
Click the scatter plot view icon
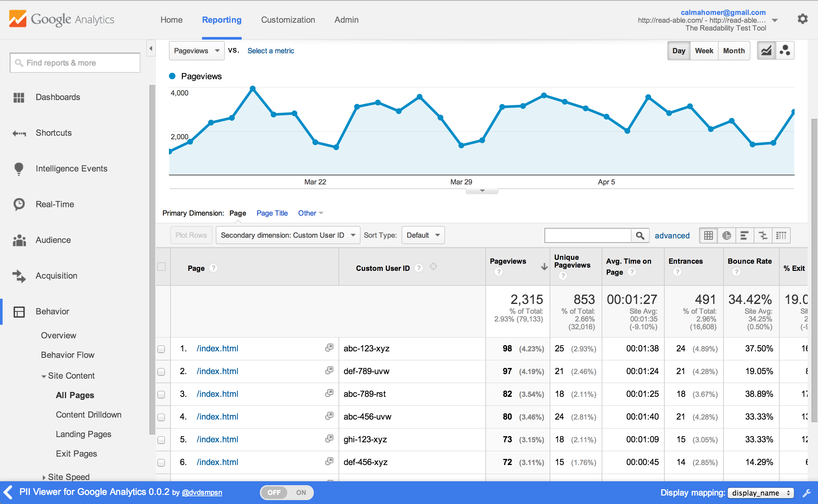point(785,51)
